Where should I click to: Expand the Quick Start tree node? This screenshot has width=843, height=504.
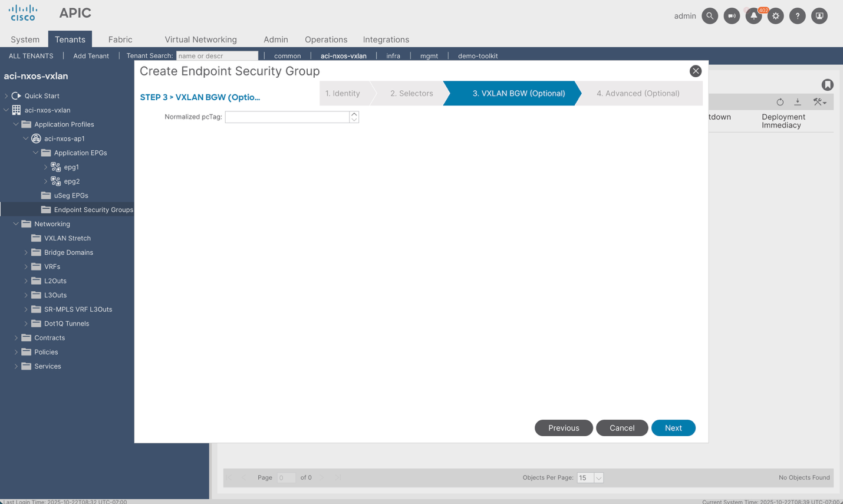pyautogui.click(x=6, y=95)
